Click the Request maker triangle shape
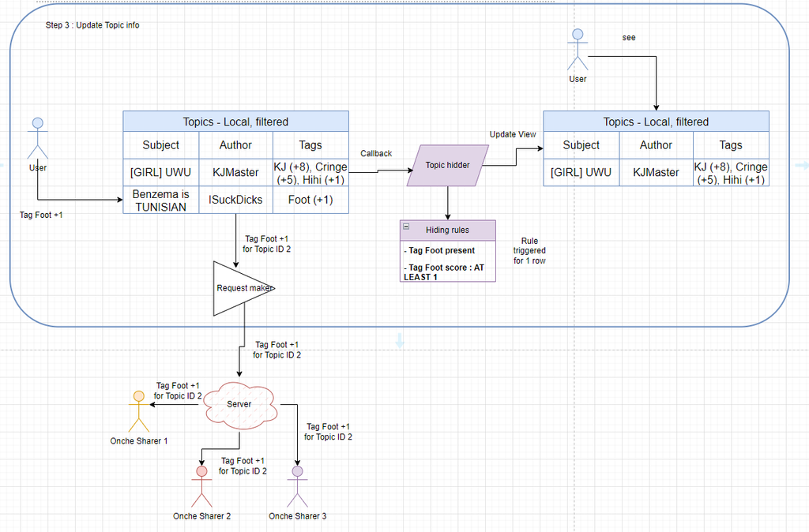809x532 pixels. [237, 288]
